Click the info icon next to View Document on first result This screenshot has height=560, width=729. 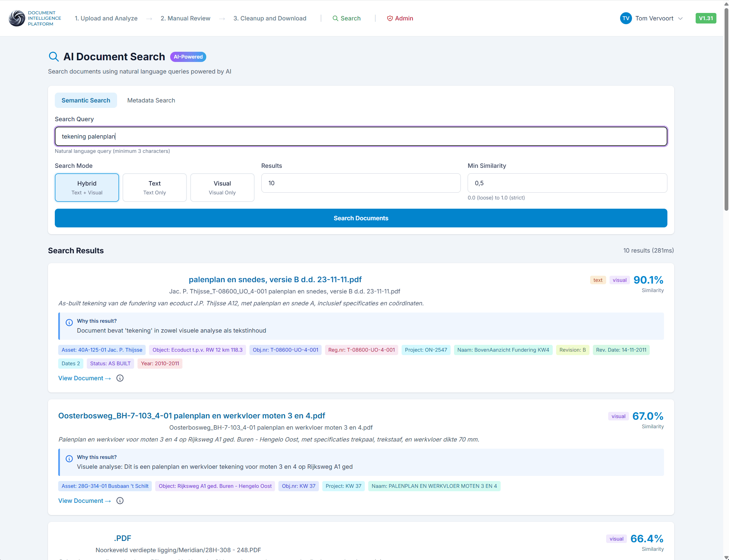click(x=120, y=378)
